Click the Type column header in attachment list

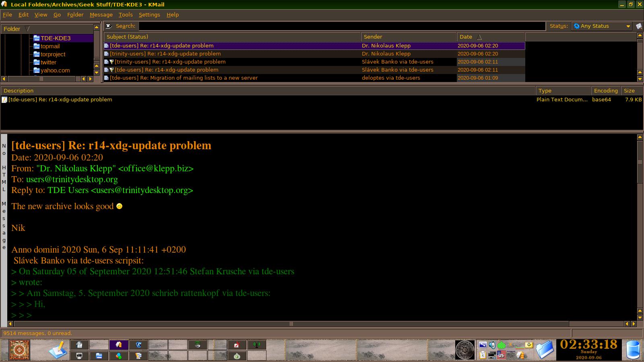pyautogui.click(x=563, y=90)
